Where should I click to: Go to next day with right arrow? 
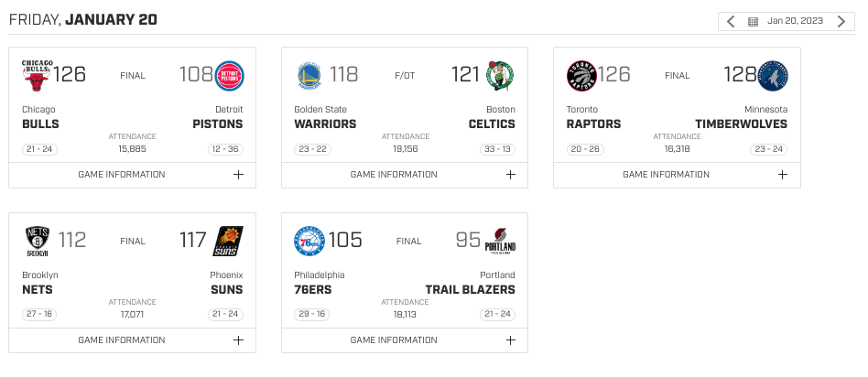tap(841, 22)
